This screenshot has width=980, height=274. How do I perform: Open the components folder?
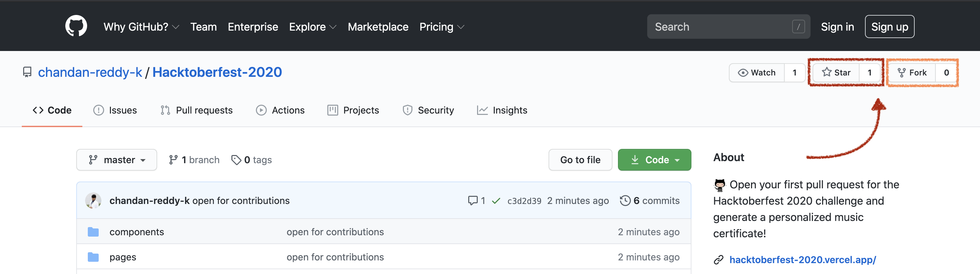pyautogui.click(x=136, y=232)
